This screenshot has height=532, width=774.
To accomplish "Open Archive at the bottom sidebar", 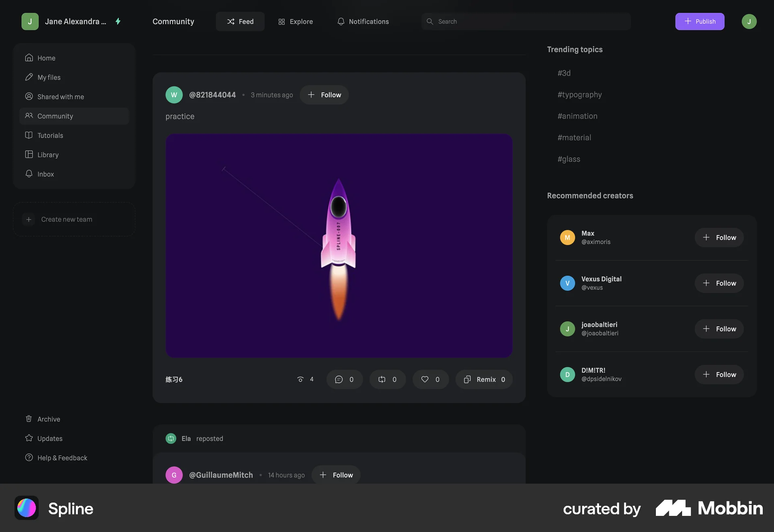I will coord(48,419).
